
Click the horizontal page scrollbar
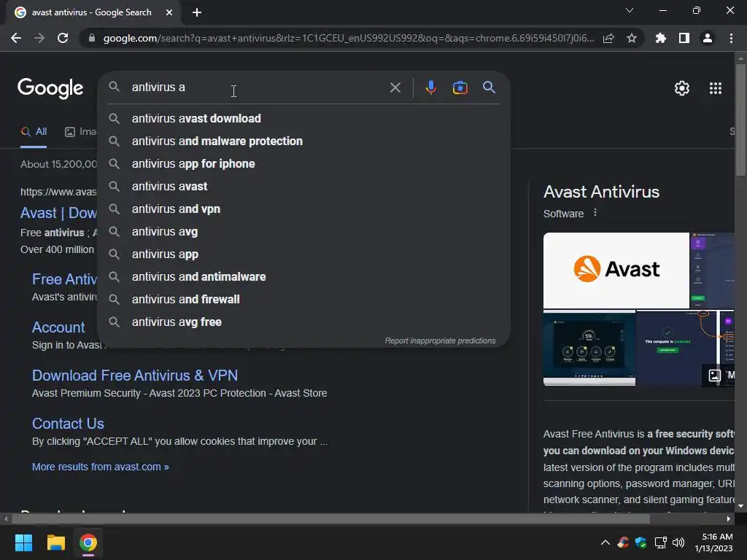[x=330, y=518]
